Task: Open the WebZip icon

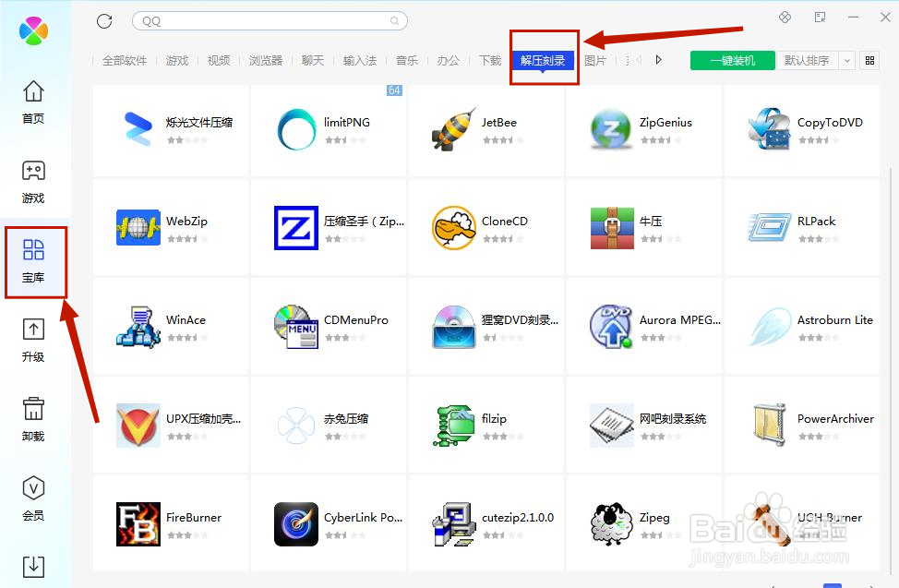Action: (x=138, y=228)
